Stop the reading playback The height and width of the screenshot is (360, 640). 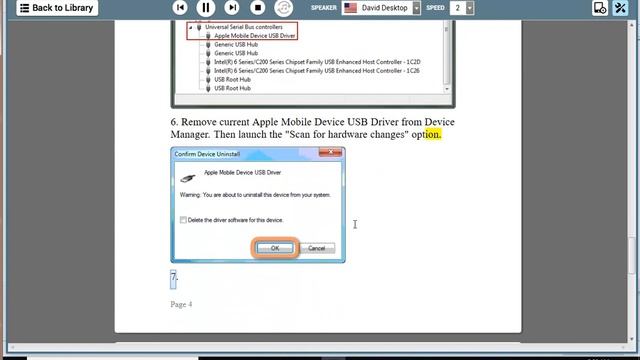pyautogui.click(x=258, y=7)
